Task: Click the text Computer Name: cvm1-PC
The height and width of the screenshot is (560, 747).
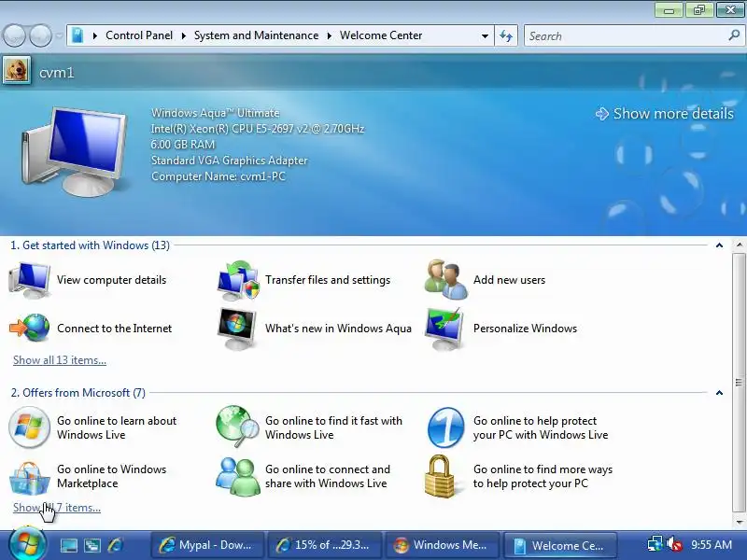Action: pos(218,176)
